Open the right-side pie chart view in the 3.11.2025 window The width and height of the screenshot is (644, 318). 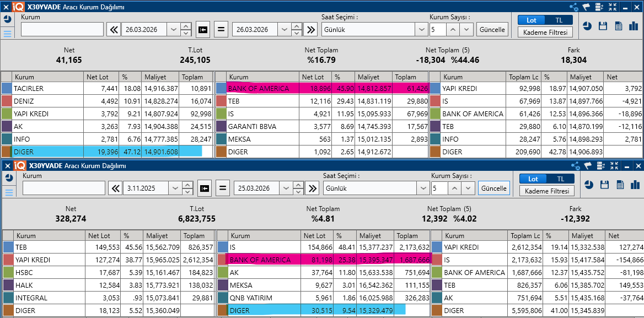[589, 185]
